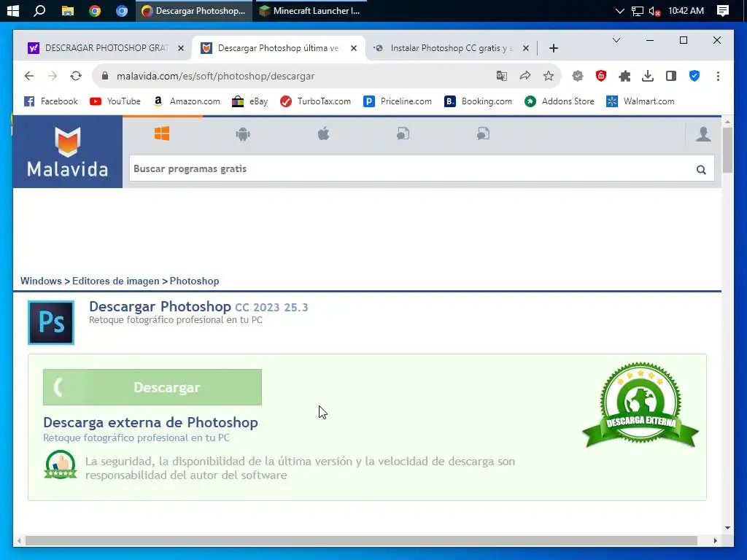Share this page icon

(x=525, y=76)
